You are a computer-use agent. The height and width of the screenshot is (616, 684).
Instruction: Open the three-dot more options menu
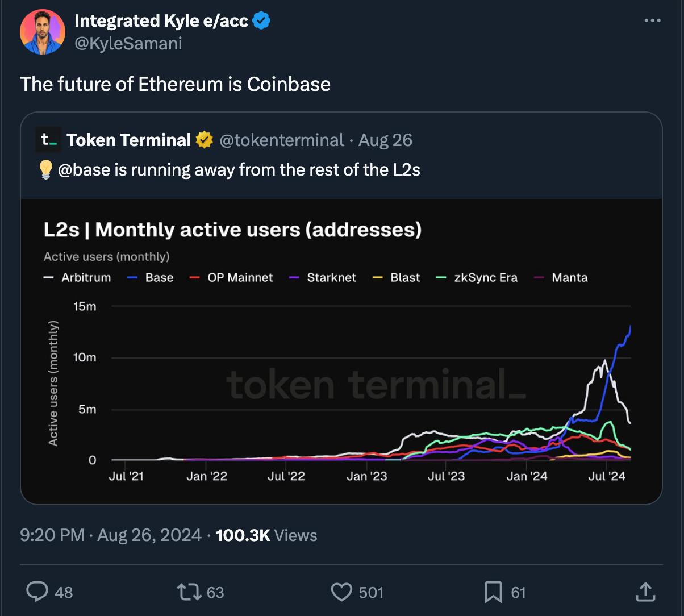point(652,21)
